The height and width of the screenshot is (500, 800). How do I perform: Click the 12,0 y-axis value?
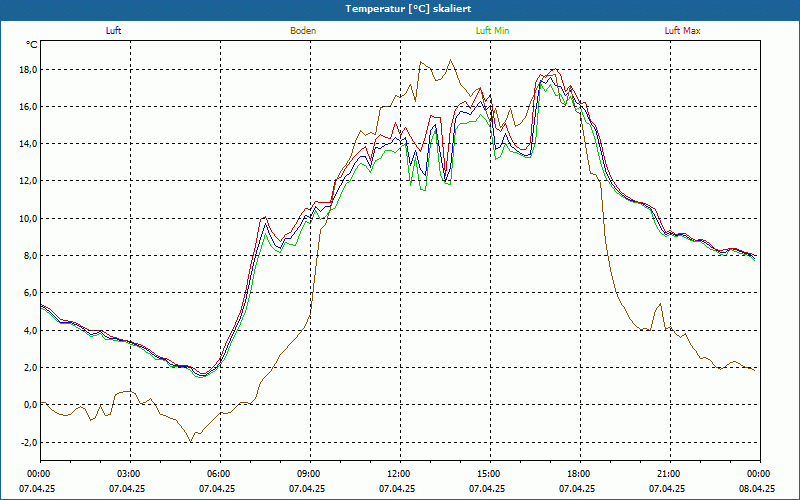click(28, 181)
